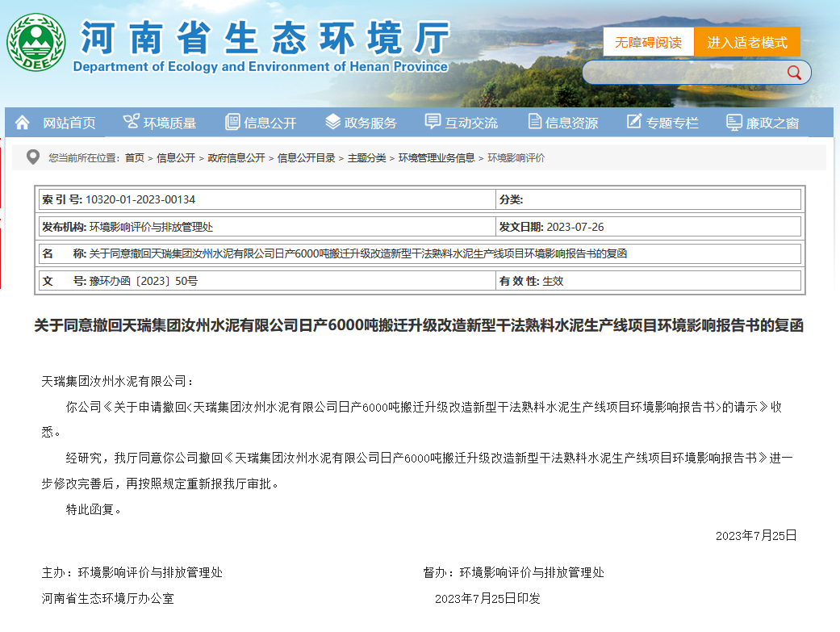Click the home icon in navigation bar

tap(23, 122)
